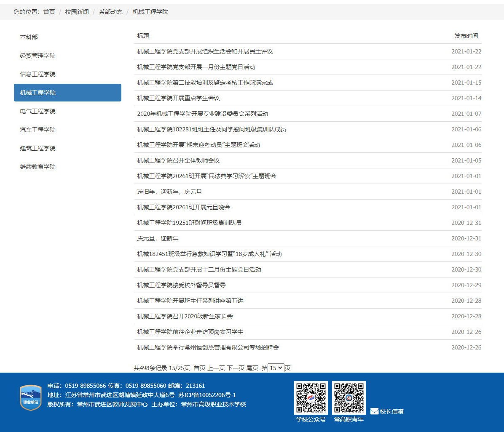
Task: Open the page number dropdown
Action: (x=276, y=368)
